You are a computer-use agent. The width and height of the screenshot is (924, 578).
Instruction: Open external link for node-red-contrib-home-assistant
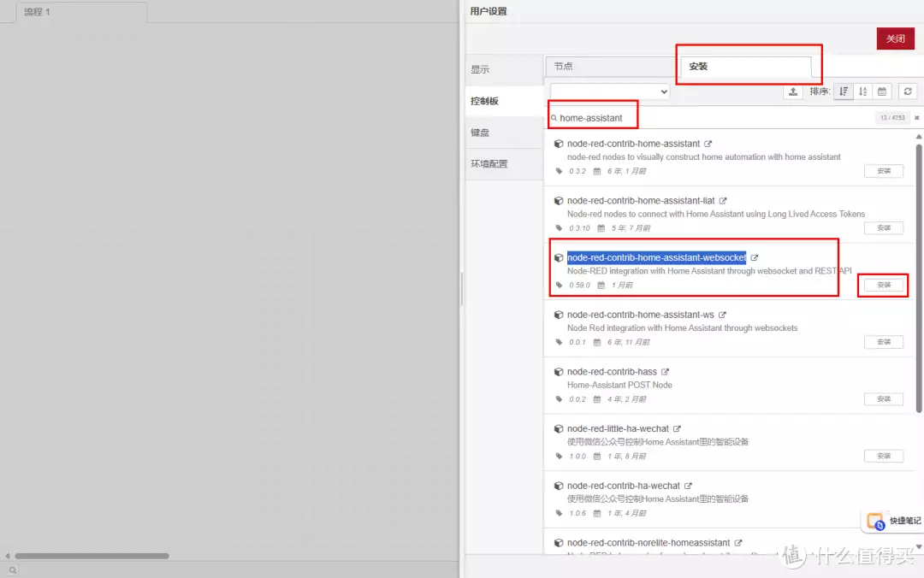click(x=708, y=144)
